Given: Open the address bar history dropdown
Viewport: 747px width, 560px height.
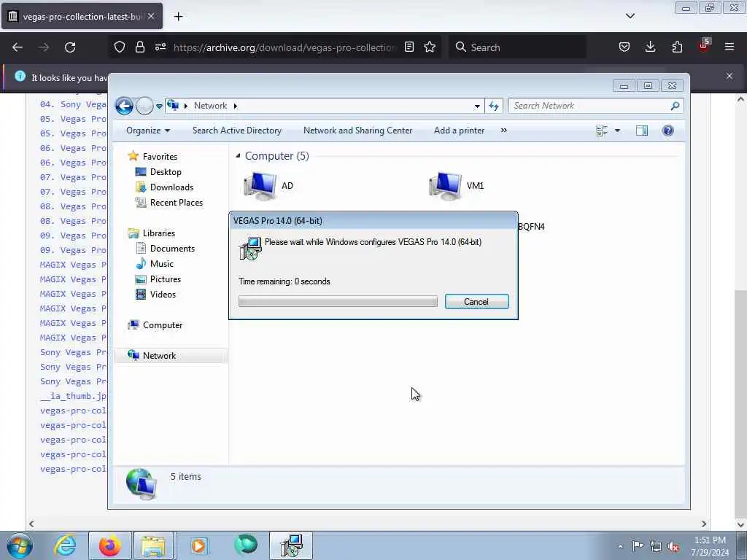Looking at the screenshot, I should [477, 106].
